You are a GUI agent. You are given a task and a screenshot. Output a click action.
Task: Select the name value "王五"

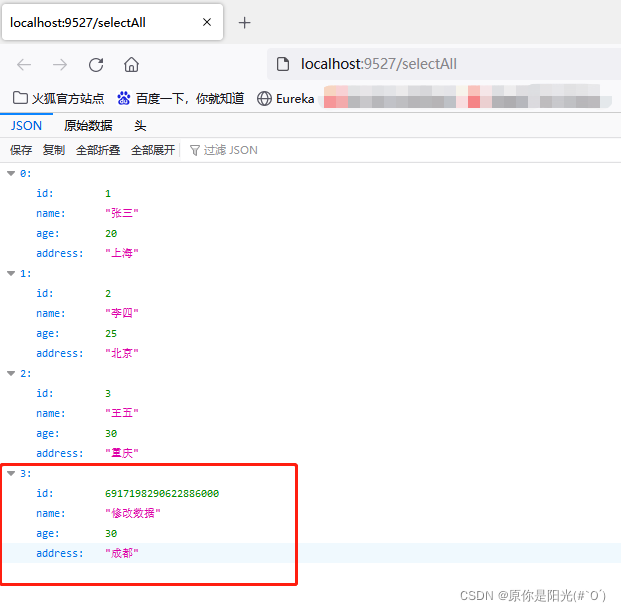pos(122,413)
